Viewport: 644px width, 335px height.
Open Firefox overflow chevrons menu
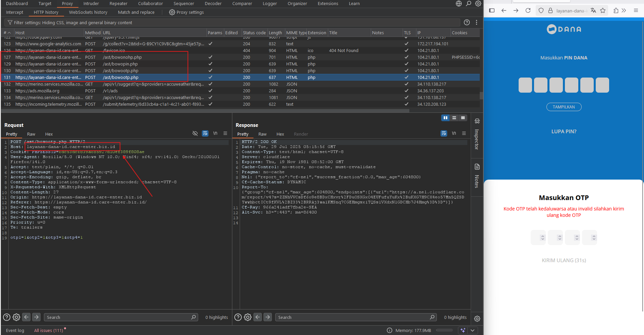click(x=624, y=10)
